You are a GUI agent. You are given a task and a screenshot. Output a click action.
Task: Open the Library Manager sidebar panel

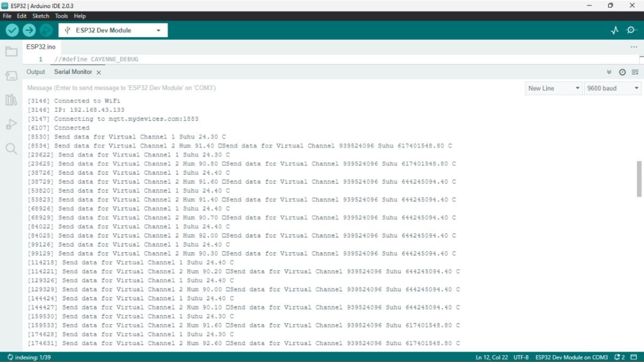pos(12,100)
